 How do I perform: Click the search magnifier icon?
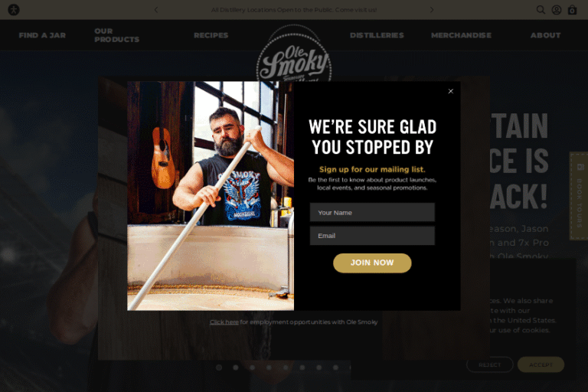click(x=541, y=10)
